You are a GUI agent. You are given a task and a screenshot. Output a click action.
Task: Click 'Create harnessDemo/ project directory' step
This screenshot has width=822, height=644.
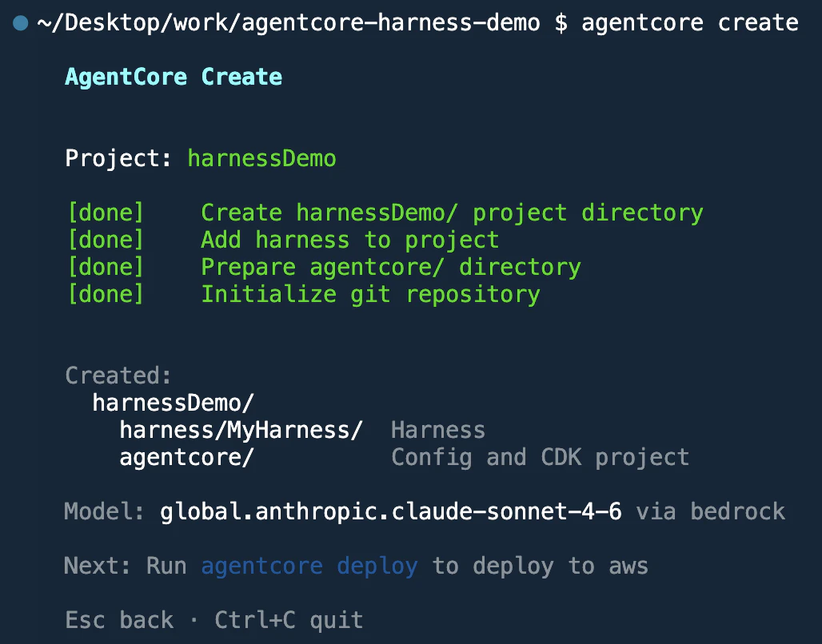pos(452,213)
